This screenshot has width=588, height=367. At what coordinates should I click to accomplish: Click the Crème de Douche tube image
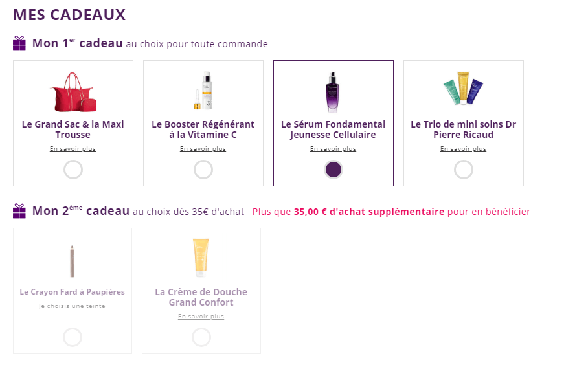pyautogui.click(x=201, y=259)
